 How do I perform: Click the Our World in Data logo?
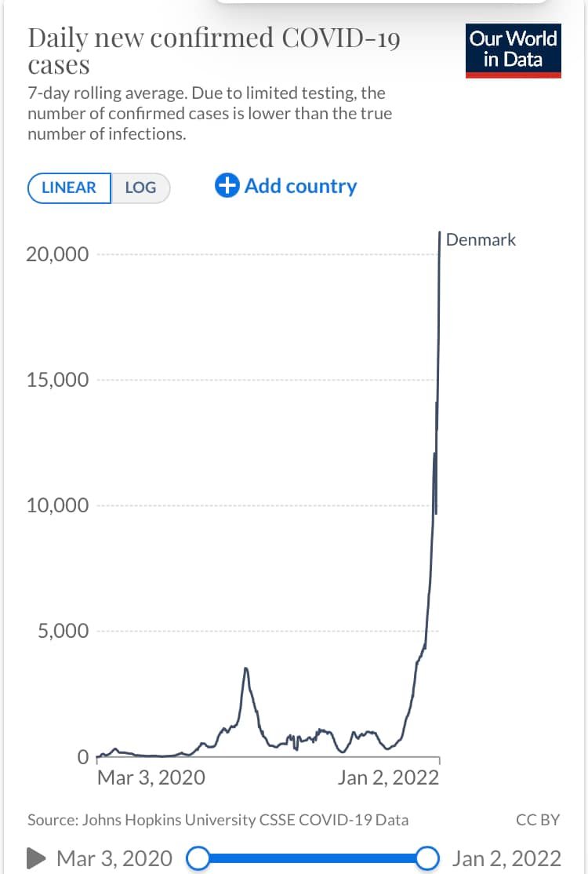click(514, 51)
